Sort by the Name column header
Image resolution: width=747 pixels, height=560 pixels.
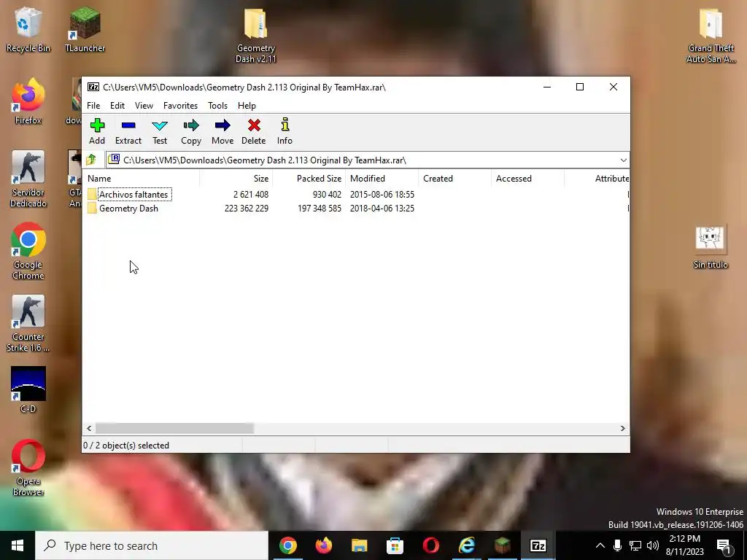[x=142, y=179]
